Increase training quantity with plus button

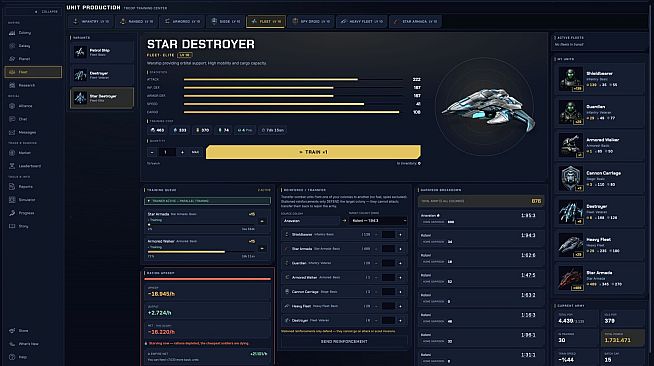pyautogui.click(x=182, y=152)
